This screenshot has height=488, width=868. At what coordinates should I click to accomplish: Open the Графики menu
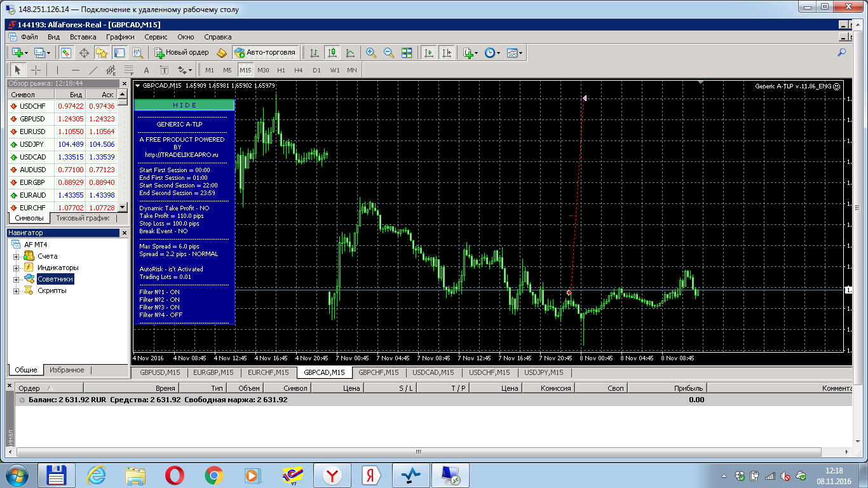120,37
